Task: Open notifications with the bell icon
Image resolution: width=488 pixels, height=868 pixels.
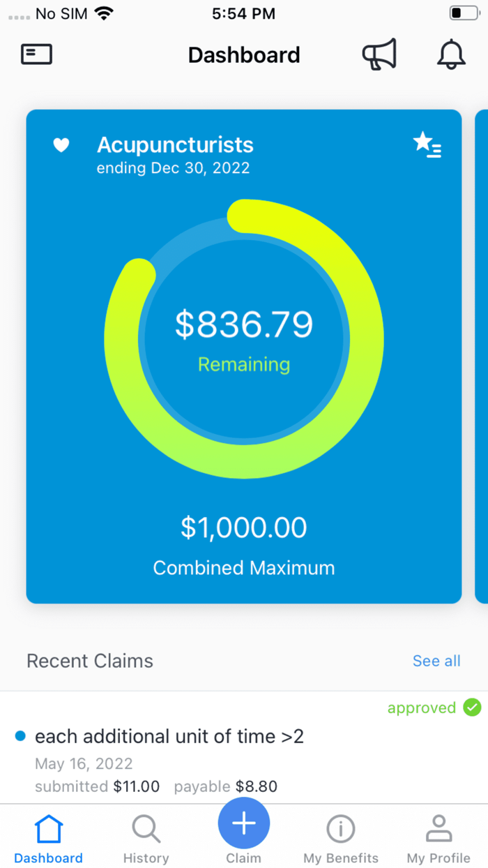Action: coord(451,54)
